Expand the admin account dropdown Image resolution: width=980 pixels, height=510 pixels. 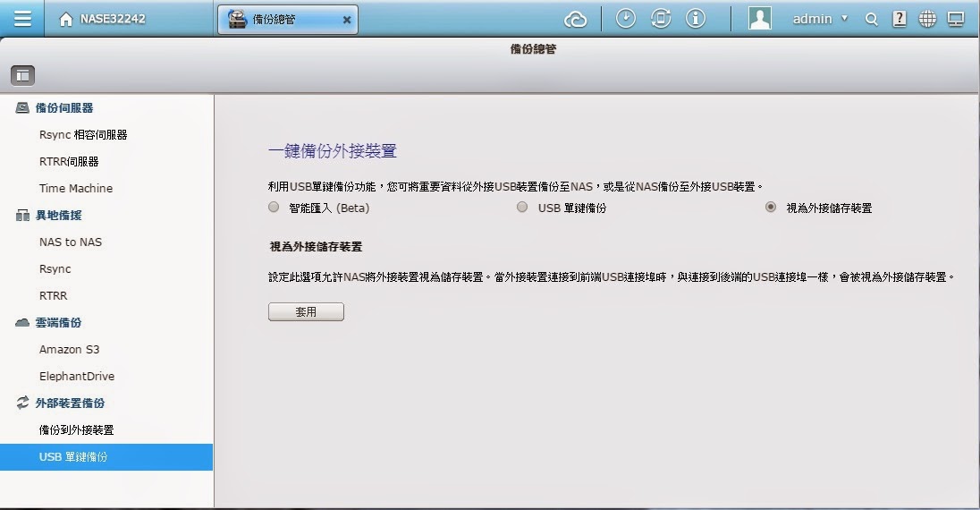tap(819, 19)
